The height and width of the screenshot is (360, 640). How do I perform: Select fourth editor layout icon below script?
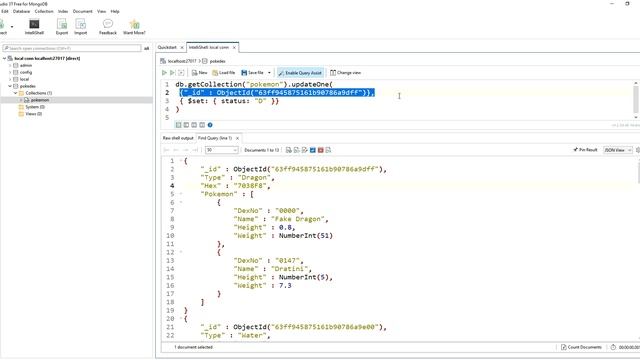pos(202,125)
